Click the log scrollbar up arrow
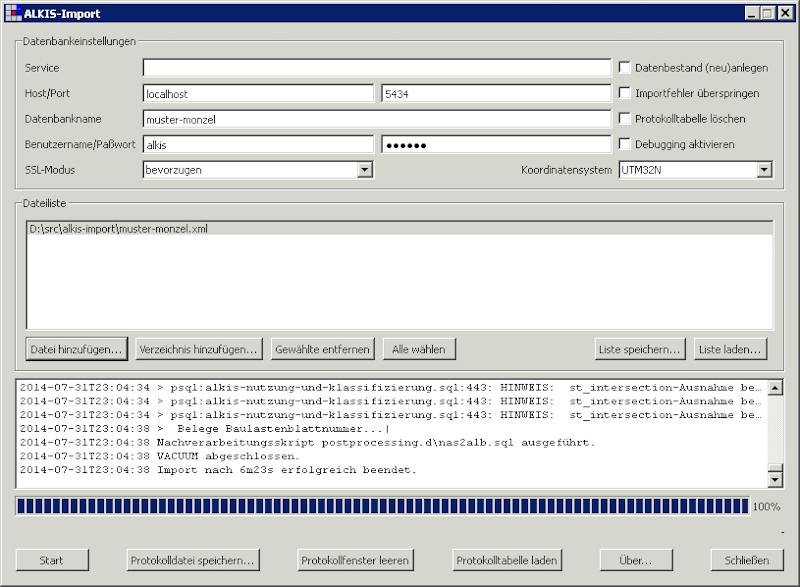Screen dimensions: 800x587 (x=775, y=388)
